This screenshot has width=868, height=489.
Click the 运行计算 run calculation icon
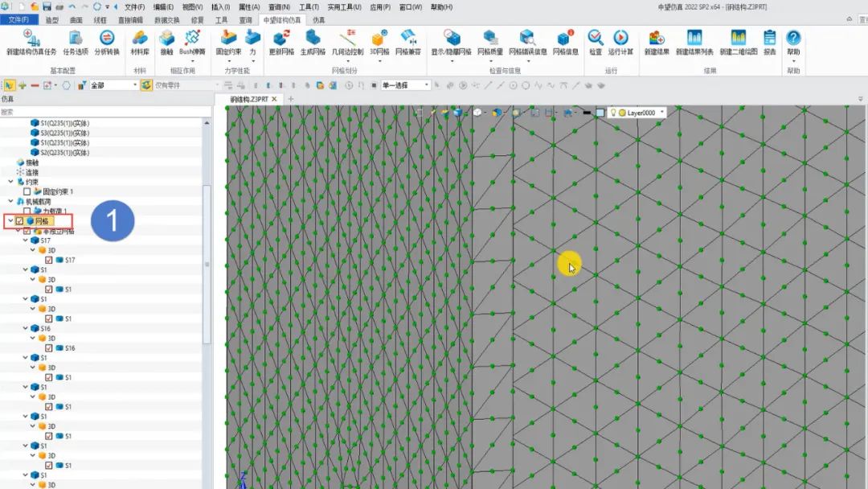tap(620, 42)
